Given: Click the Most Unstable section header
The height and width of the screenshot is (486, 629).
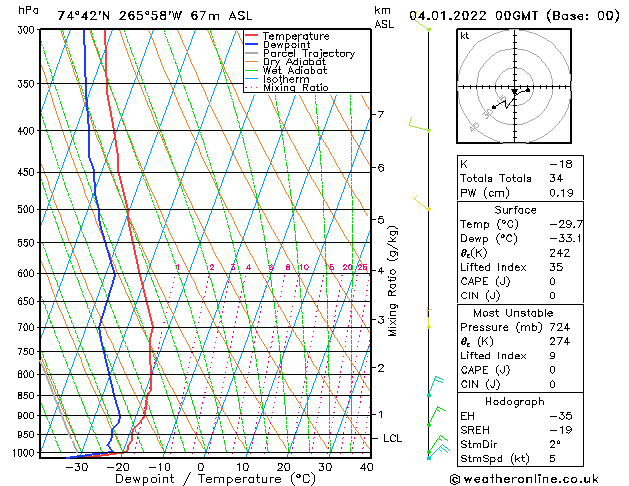Looking at the screenshot, I should (513, 313).
